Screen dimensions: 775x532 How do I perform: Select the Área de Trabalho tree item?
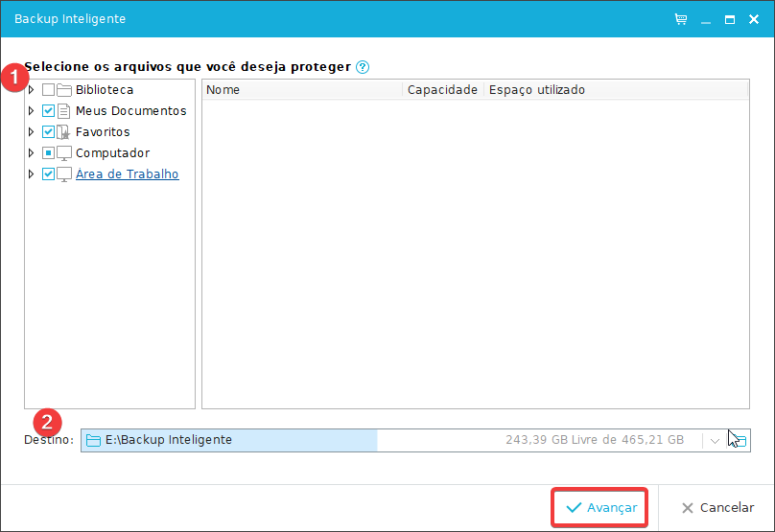click(x=127, y=174)
